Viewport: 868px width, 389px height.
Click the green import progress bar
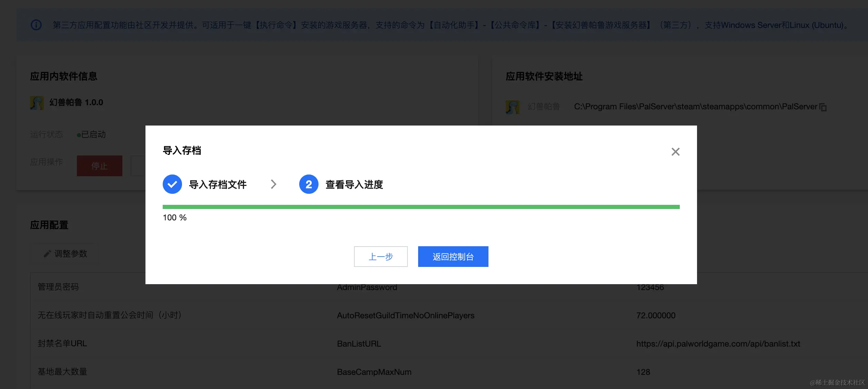pyautogui.click(x=421, y=207)
